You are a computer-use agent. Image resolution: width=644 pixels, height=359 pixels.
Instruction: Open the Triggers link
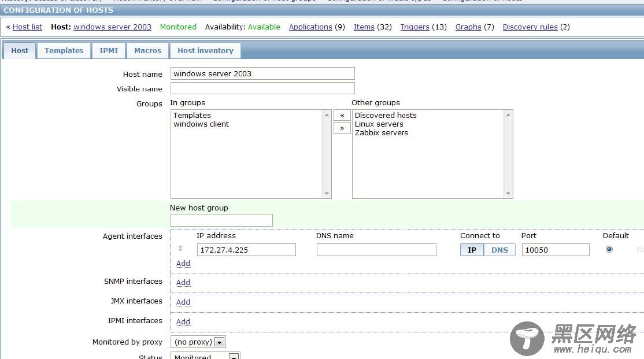coord(415,27)
